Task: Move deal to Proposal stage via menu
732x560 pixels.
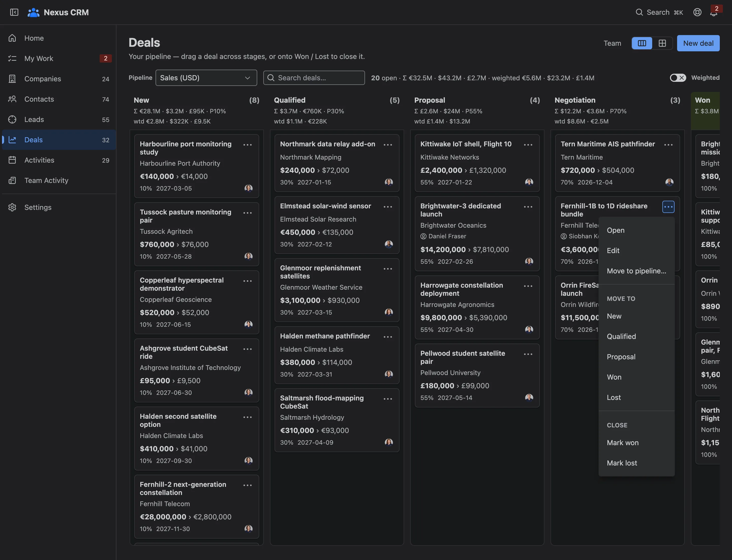Action: (637, 357)
